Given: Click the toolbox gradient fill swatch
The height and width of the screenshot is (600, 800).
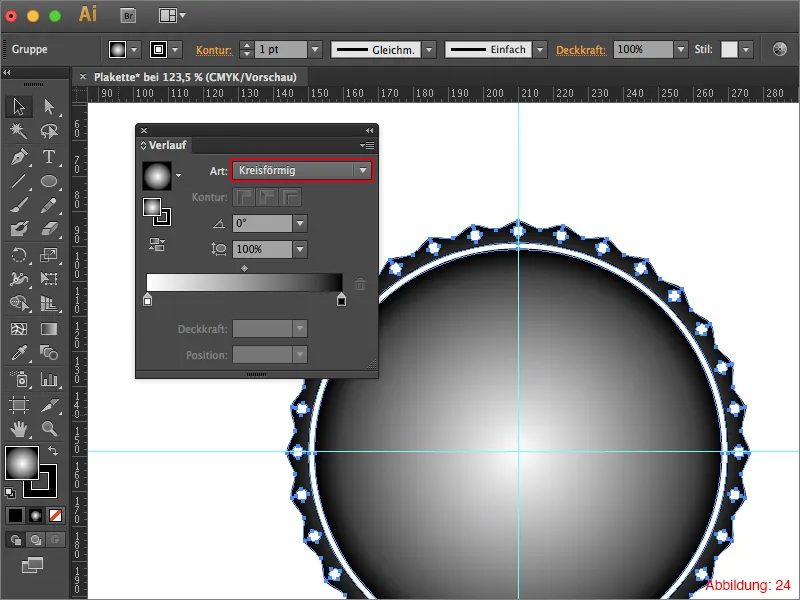Looking at the screenshot, I should (x=22, y=463).
